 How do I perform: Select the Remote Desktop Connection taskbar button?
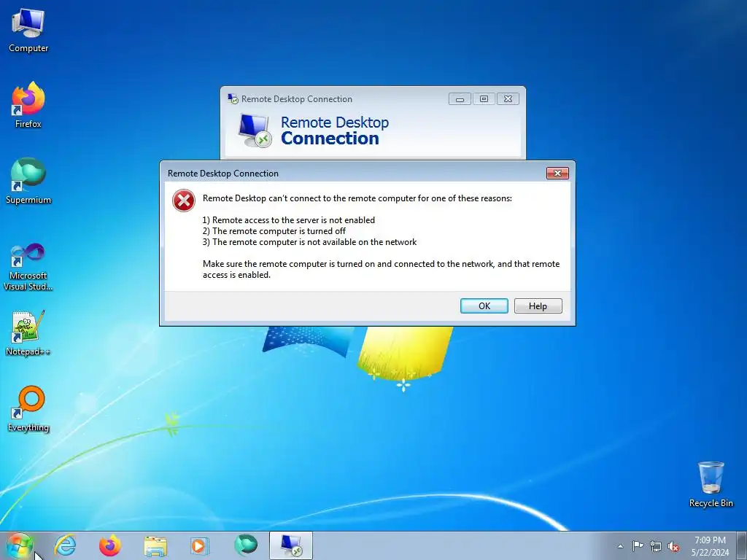point(291,545)
